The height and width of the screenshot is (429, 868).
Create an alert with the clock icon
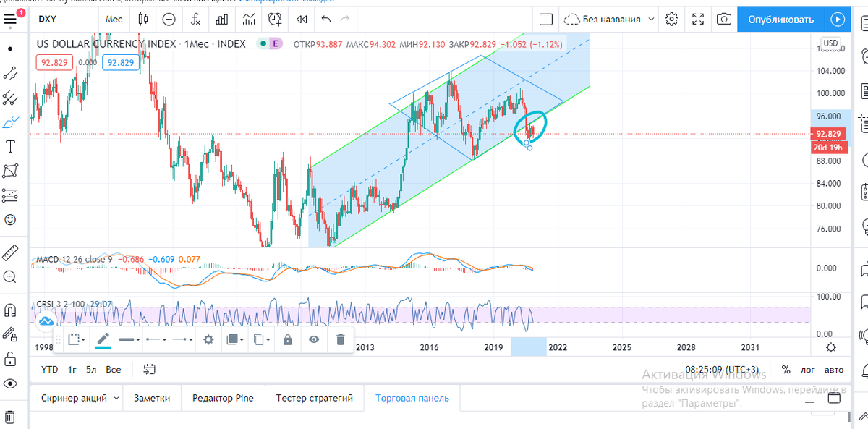coord(275,19)
